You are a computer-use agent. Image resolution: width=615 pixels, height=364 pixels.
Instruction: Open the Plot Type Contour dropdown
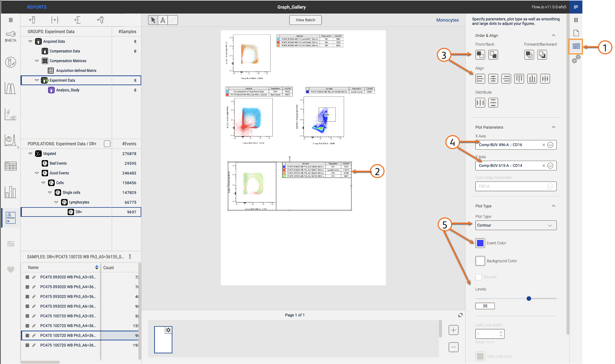coord(516,225)
